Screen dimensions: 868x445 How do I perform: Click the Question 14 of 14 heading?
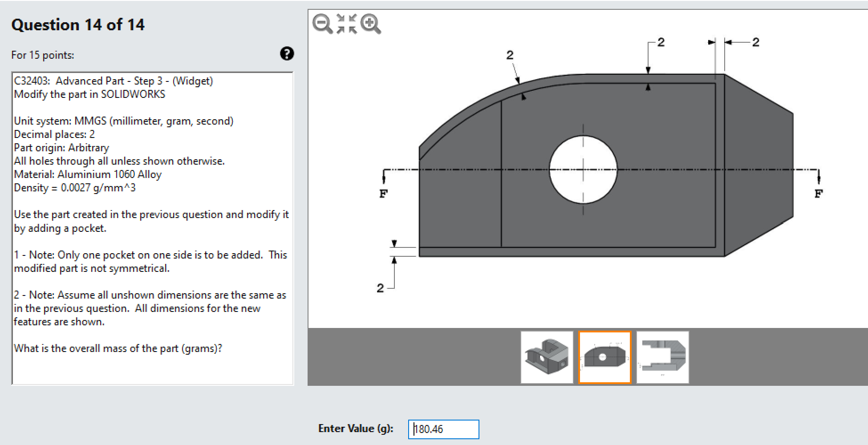(x=78, y=24)
